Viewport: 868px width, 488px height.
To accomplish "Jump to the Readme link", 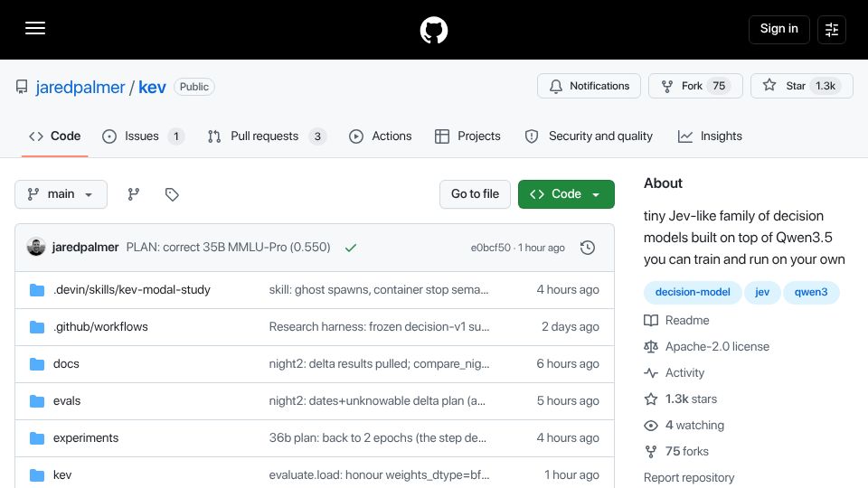I will coord(676,320).
